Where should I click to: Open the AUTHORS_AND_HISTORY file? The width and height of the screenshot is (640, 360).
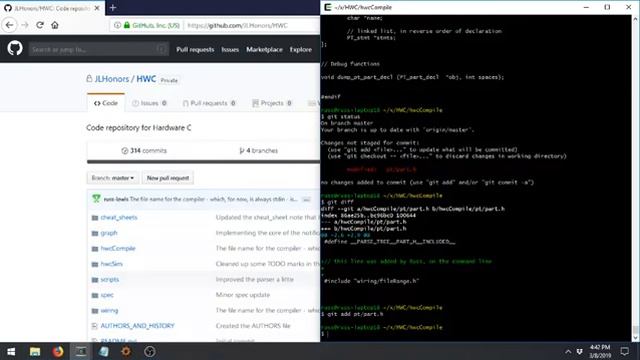point(137,326)
